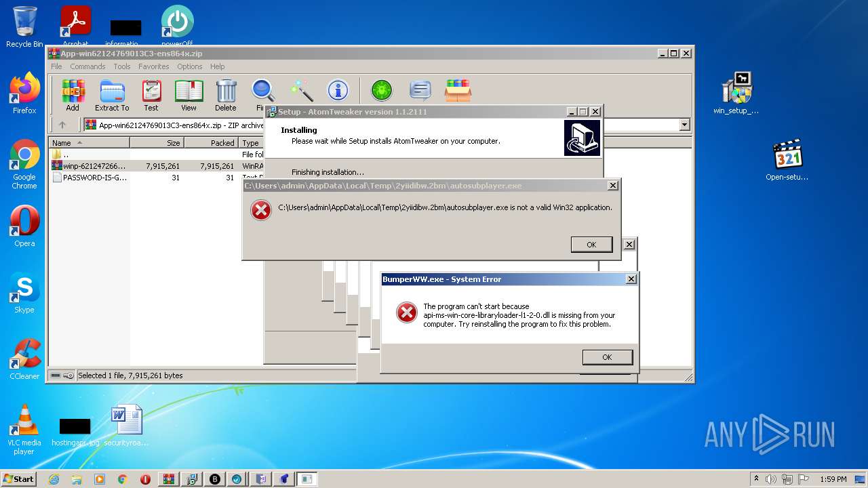Open the Recycle Bin desktop icon
868x488 pixels.
click(x=24, y=27)
